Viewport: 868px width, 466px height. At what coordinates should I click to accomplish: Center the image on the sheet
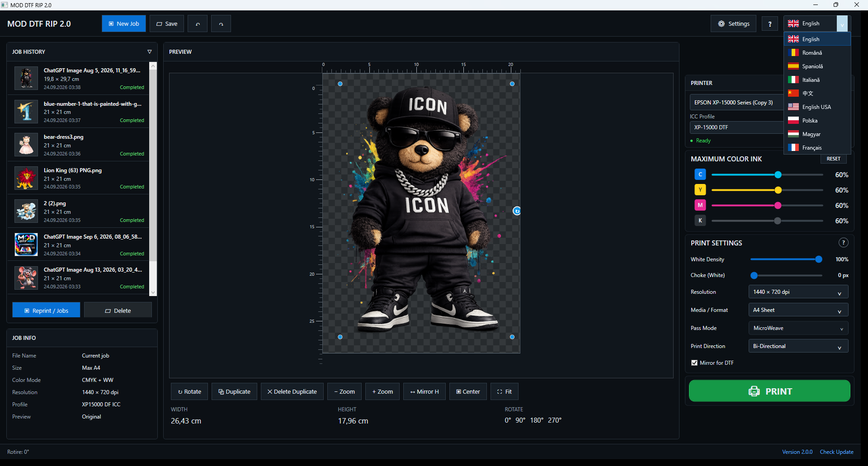(468, 391)
